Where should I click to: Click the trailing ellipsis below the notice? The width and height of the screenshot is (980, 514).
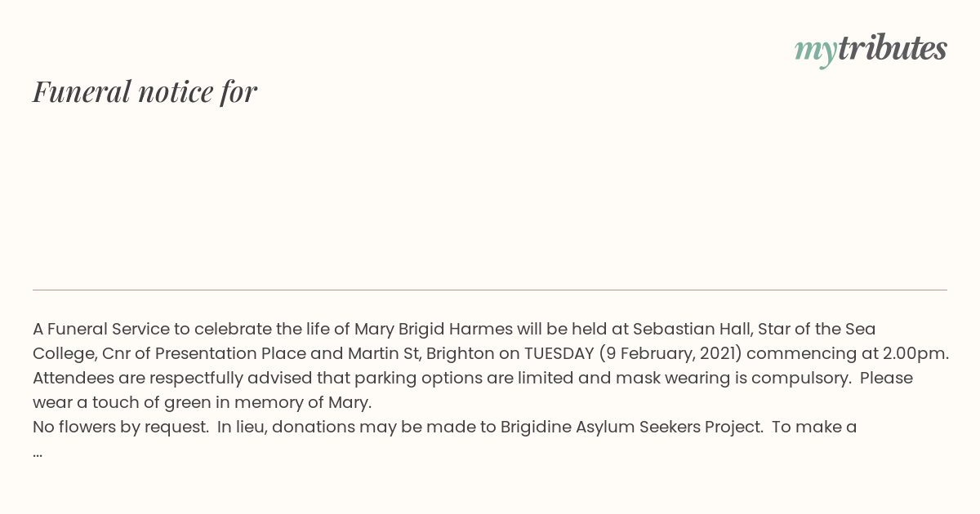[x=38, y=453]
